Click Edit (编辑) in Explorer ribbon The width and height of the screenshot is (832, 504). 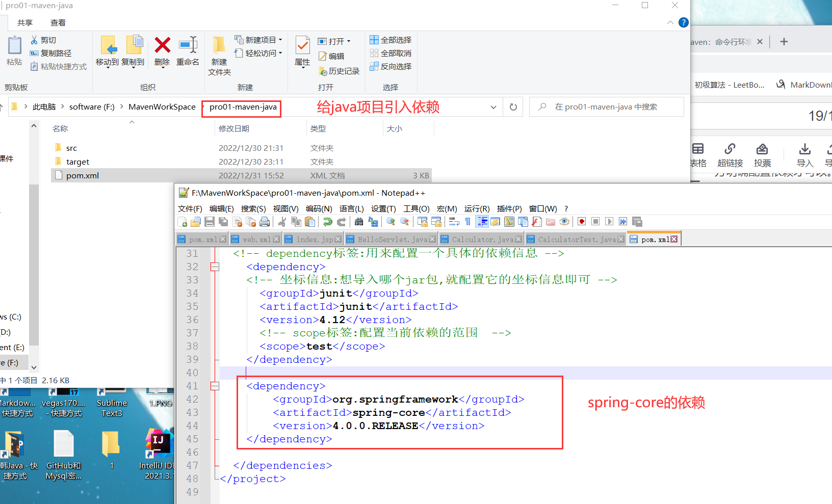331,56
